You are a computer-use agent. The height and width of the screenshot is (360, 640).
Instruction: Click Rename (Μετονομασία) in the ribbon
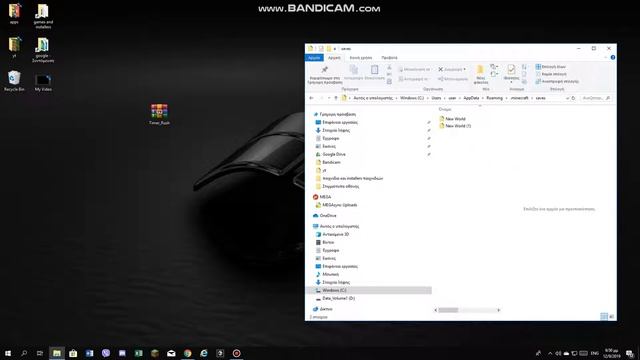pyautogui.click(x=453, y=79)
